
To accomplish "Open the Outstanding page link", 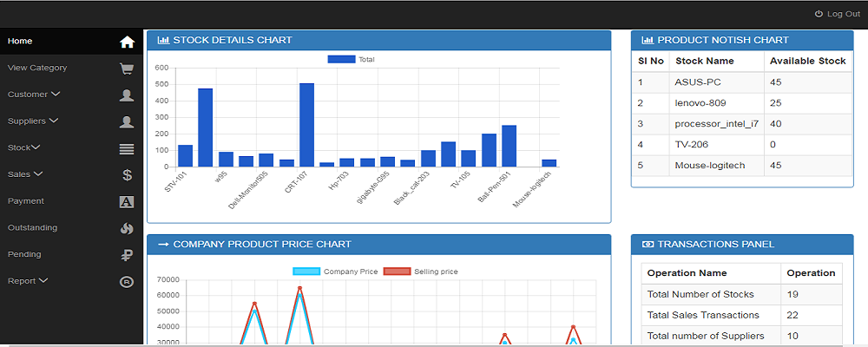I will pos(32,228).
